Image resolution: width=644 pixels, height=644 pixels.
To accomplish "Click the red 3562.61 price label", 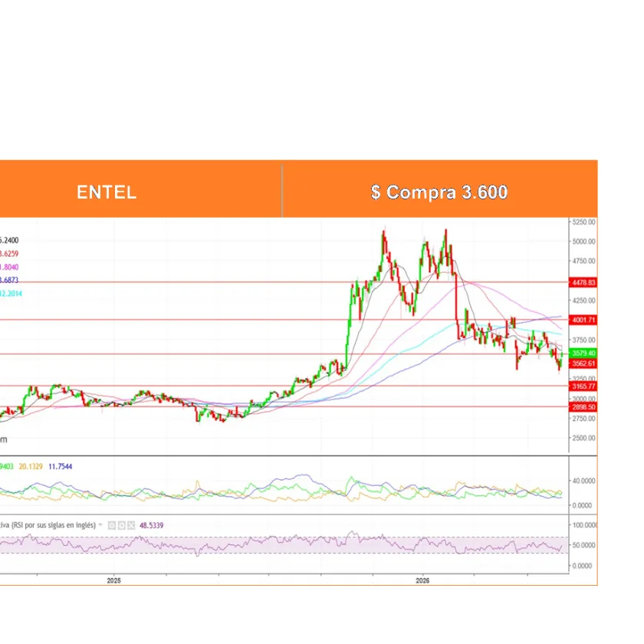I will click(583, 363).
